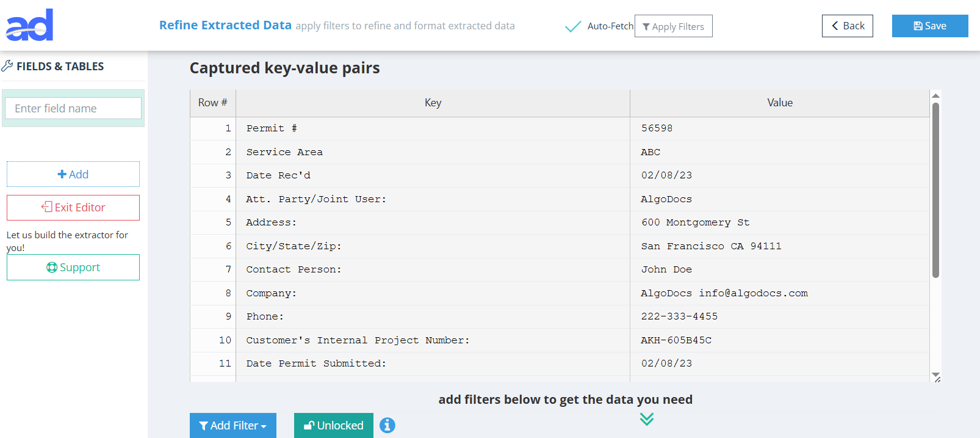Select the value 'San Francisco CA 94111'

pyautogui.click(x=780, y=246)
